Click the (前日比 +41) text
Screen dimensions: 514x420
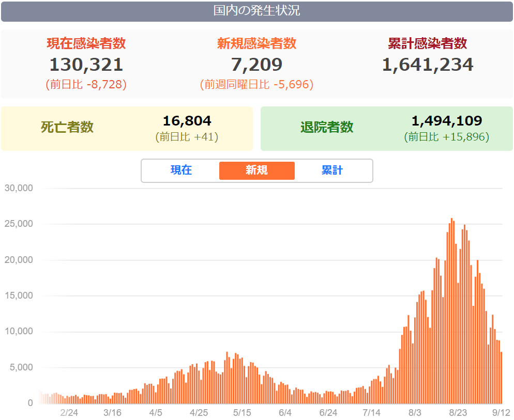187,137
